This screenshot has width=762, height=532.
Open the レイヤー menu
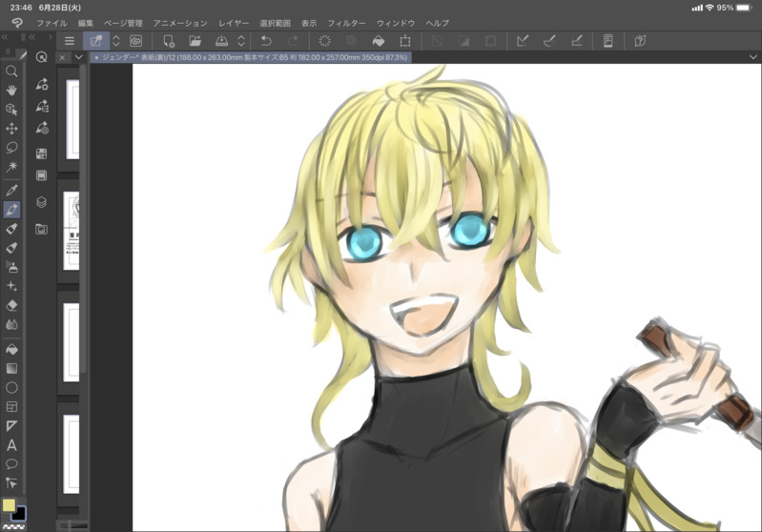pos(234,23)
